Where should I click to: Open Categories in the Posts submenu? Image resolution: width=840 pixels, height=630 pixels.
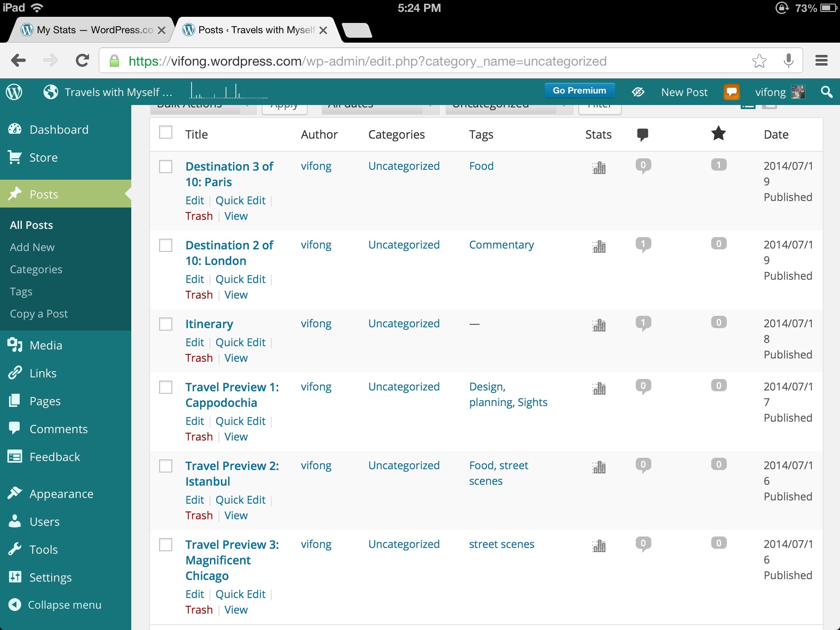[x=36, y=269]
